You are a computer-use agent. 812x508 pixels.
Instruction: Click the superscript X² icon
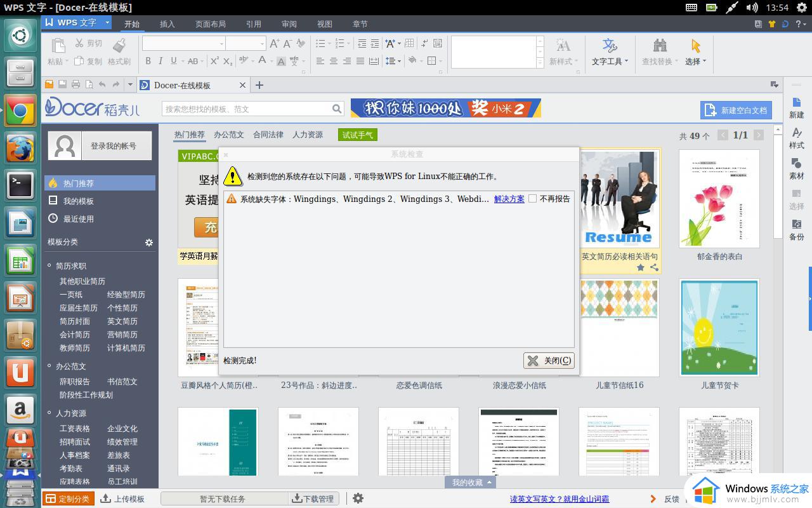pyautogui.click(x=214, y=61)
